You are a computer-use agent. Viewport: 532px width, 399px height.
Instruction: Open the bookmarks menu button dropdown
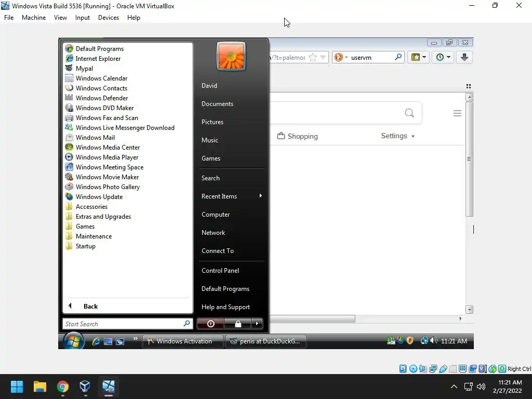(x=418, y=57)
